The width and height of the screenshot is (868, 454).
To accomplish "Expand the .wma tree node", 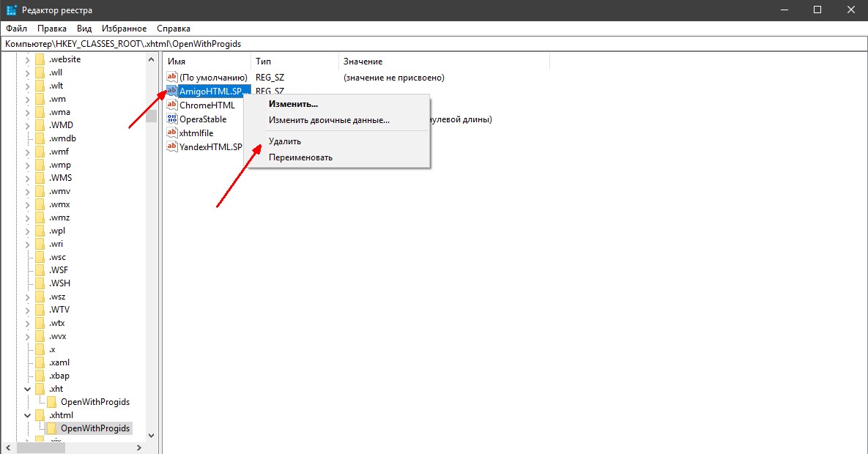I will pyautogui.click(x=27, y=112).
